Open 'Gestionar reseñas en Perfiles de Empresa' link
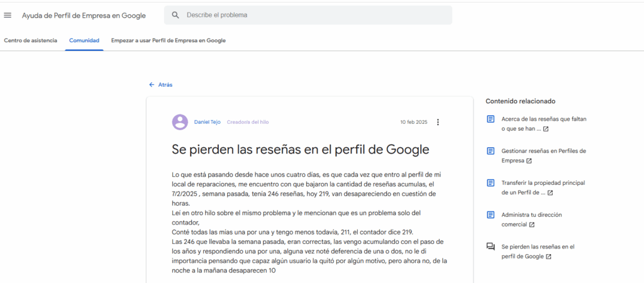The image size is (644, 283). (544, 156)
